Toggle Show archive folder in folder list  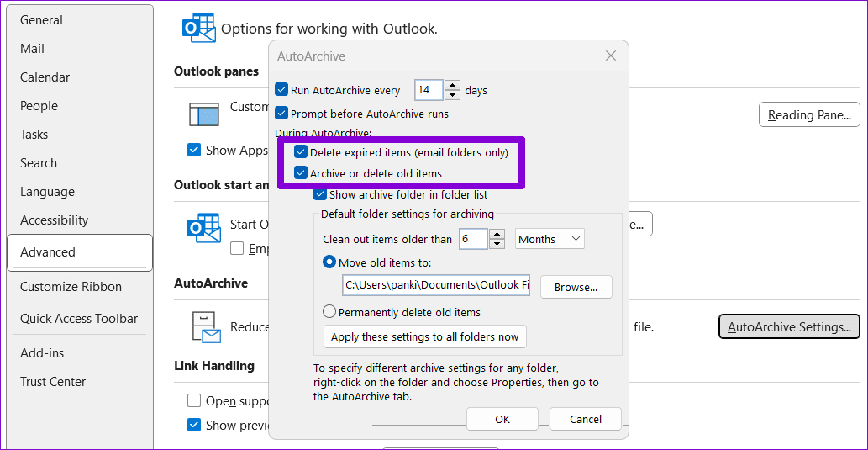(x=320, y=194)
